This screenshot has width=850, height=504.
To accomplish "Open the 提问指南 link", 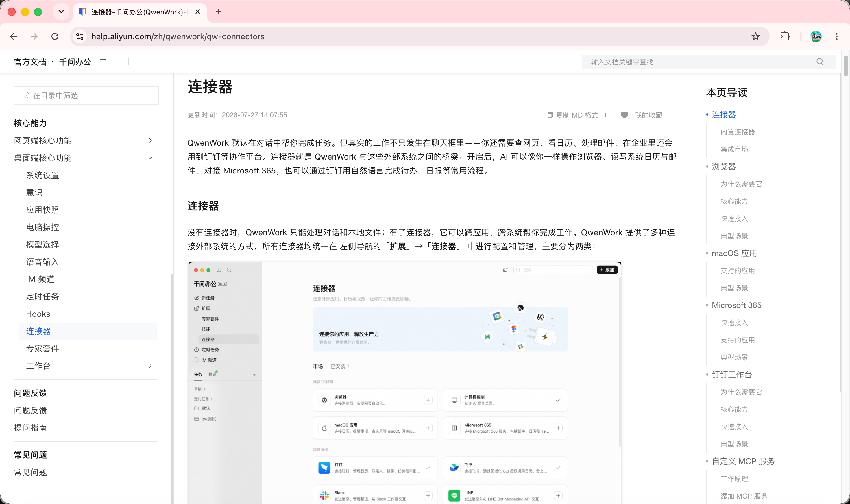I will coord(30,428).
